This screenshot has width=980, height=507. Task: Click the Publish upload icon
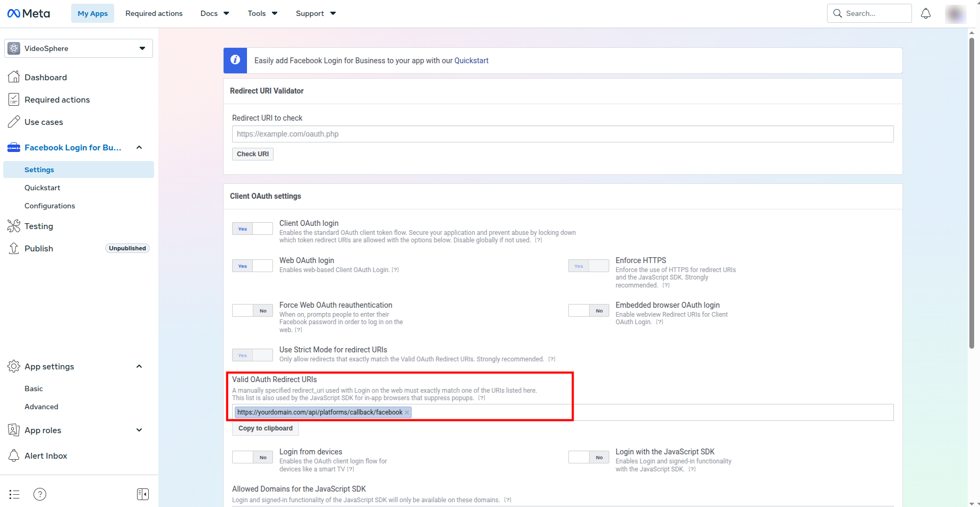tap(14, 248)
